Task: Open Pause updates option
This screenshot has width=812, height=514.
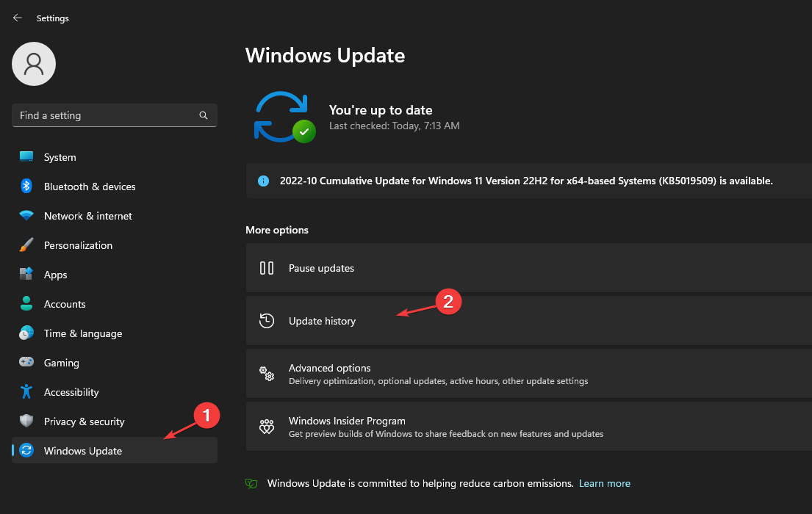Action: point(529,268)
